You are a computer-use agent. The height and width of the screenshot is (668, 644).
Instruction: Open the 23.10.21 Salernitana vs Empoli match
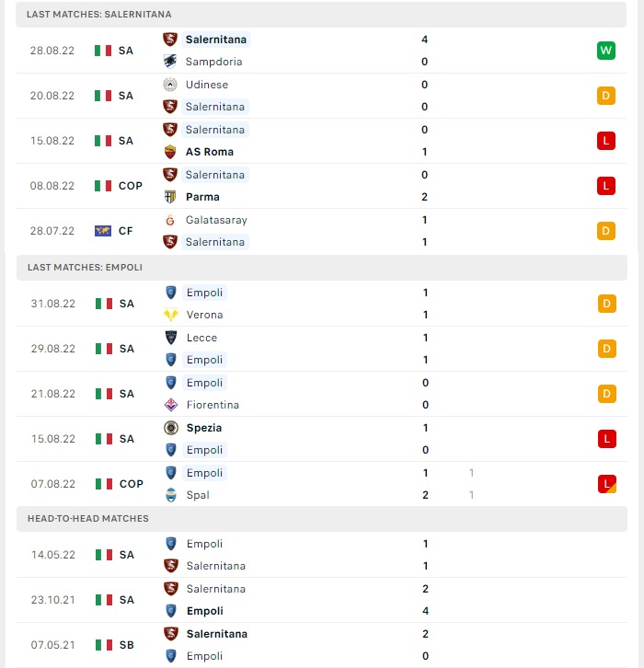(322, 600)
